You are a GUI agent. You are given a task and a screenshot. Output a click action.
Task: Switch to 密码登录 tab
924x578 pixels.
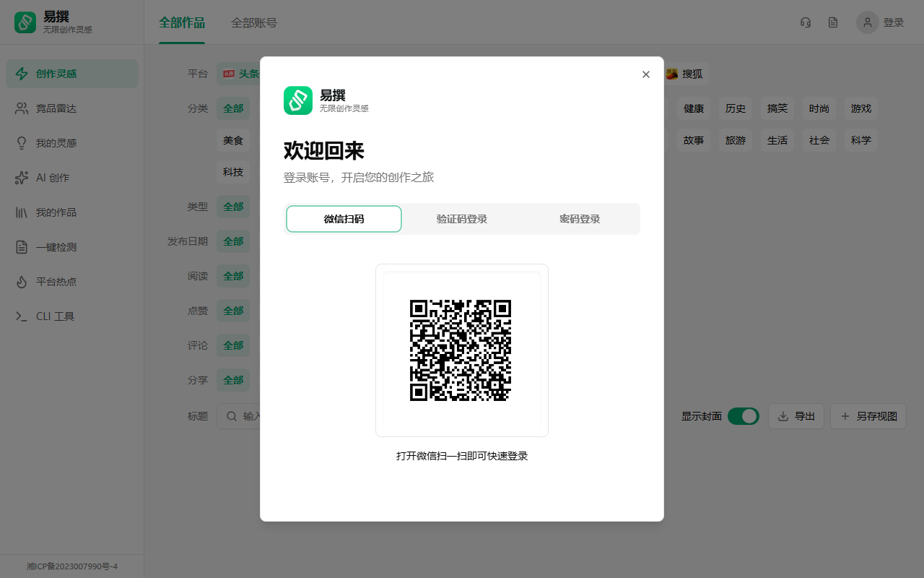coord(580,219)
